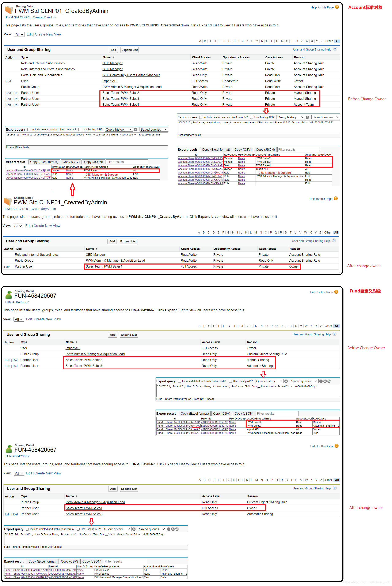Open View dropdown on Account page after owner change

tap(18, 226)
